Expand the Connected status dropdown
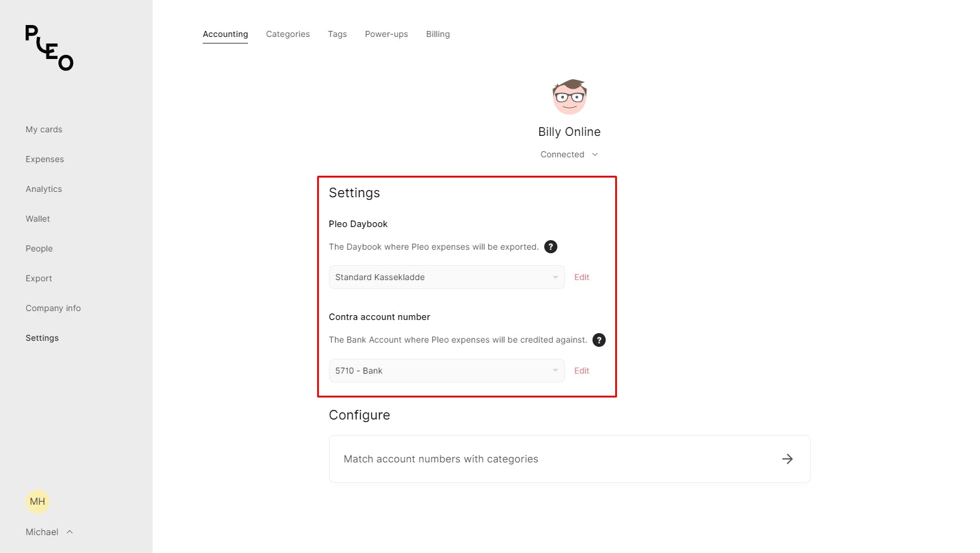This screenshot has height=553, width=980. (x=569, y=154)
